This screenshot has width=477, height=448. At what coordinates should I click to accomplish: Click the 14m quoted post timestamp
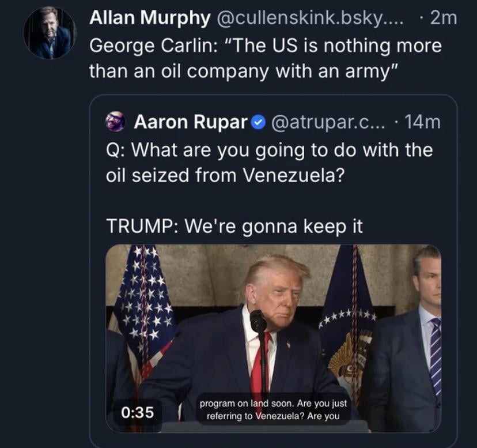click(x=422, y=122)
